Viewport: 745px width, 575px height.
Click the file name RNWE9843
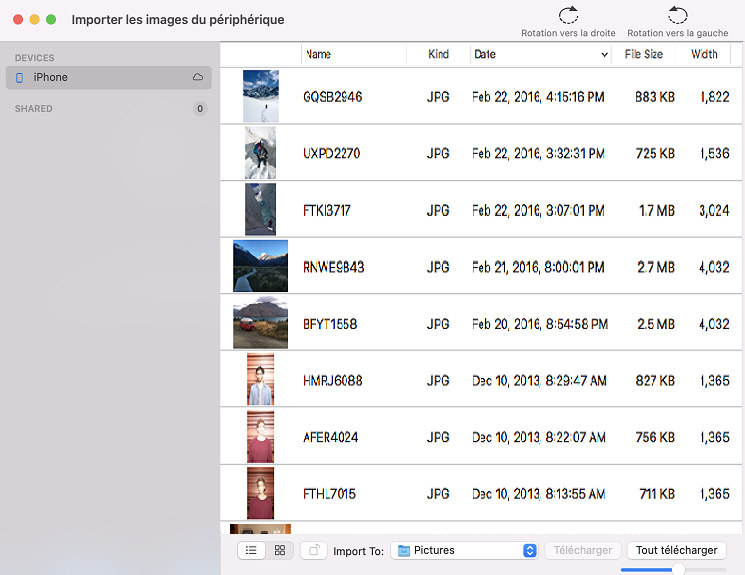tap(334, 267)
